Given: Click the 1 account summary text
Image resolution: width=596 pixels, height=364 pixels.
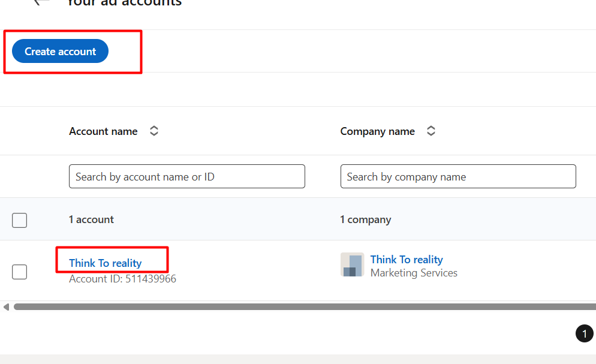Looking at the screenshot, I should pyautogui.click(x=91, y=219).
